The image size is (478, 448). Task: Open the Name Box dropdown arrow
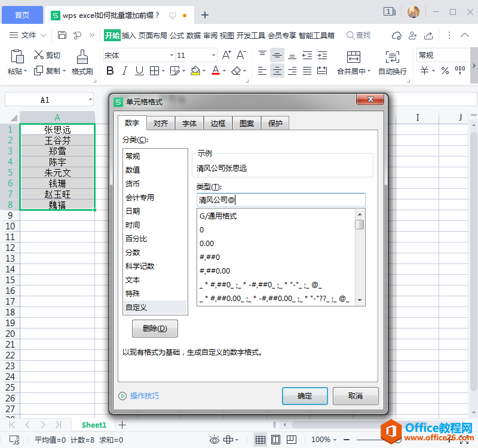click(90, 100)
